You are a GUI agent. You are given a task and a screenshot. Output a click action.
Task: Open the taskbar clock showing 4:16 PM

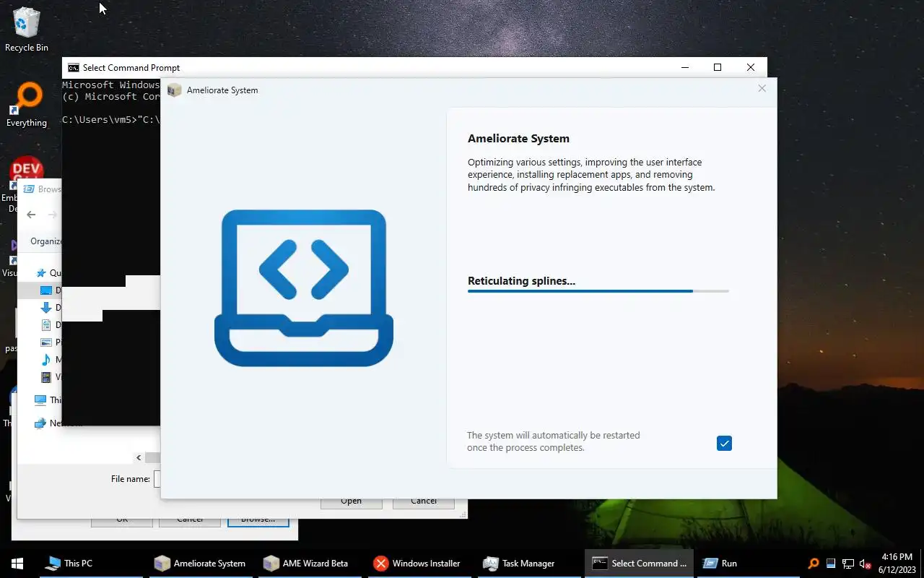tap(897, 564)
